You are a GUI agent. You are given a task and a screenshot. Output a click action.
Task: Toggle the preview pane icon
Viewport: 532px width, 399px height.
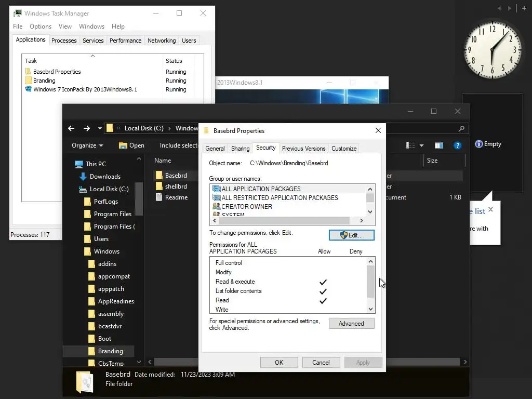point(439,145)
